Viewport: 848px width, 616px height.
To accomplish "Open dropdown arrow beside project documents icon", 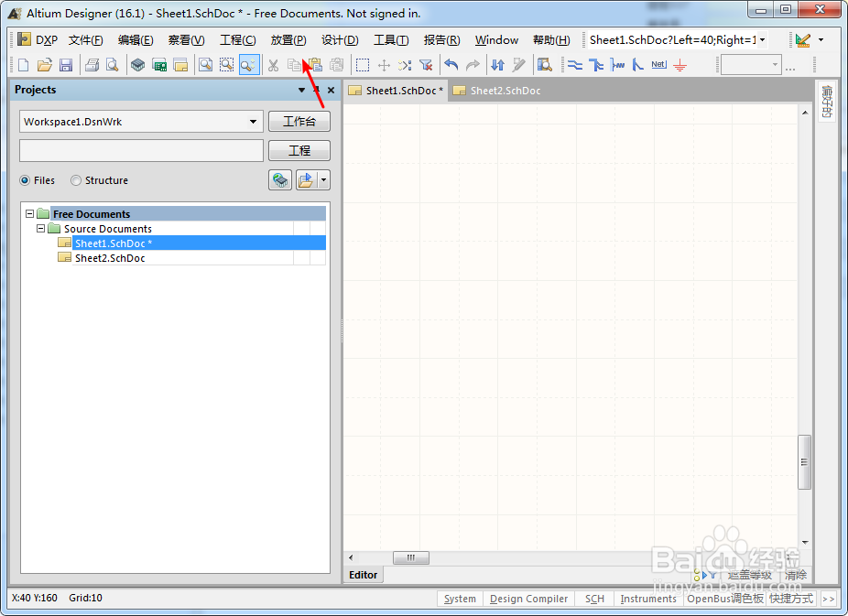I will point(324,180).
